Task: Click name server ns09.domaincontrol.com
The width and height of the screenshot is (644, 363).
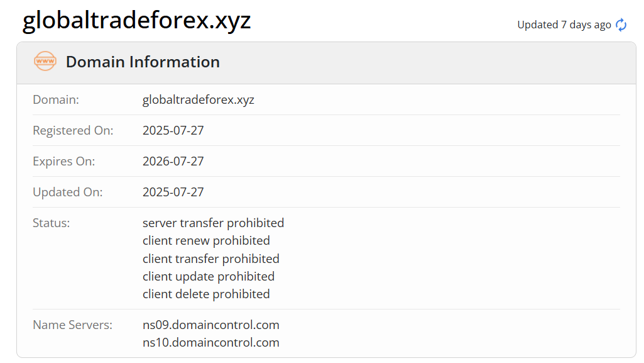Action: (210, 325)
